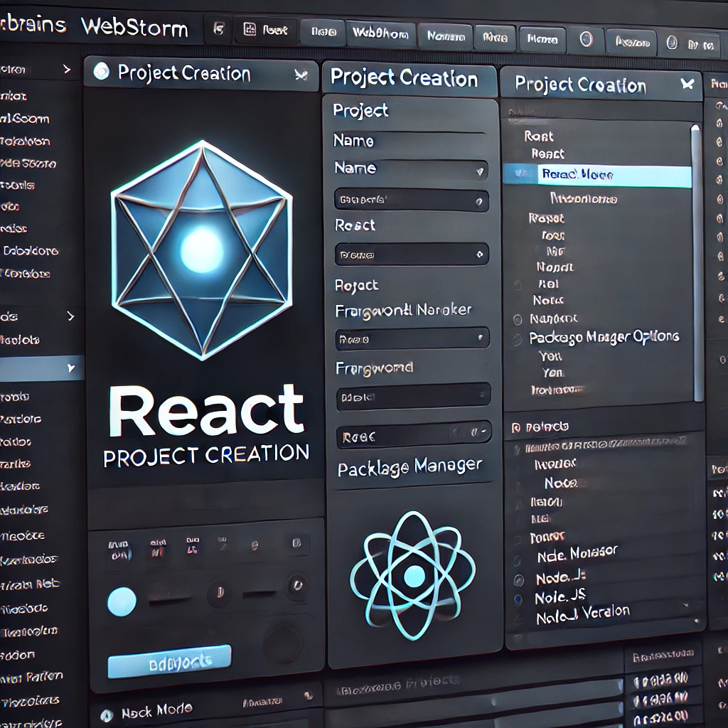Screen dimensions: 728x728
Task: Click the PROJECT CREATION caption under the React wordmark
Action: (206, 456)
